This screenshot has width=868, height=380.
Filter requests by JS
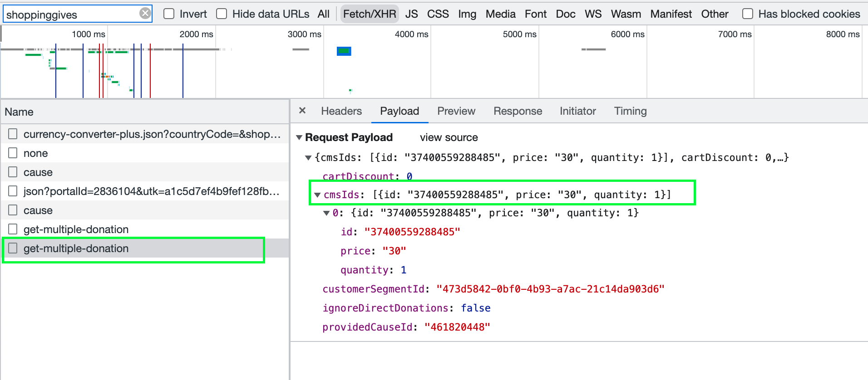coord(412,14)
